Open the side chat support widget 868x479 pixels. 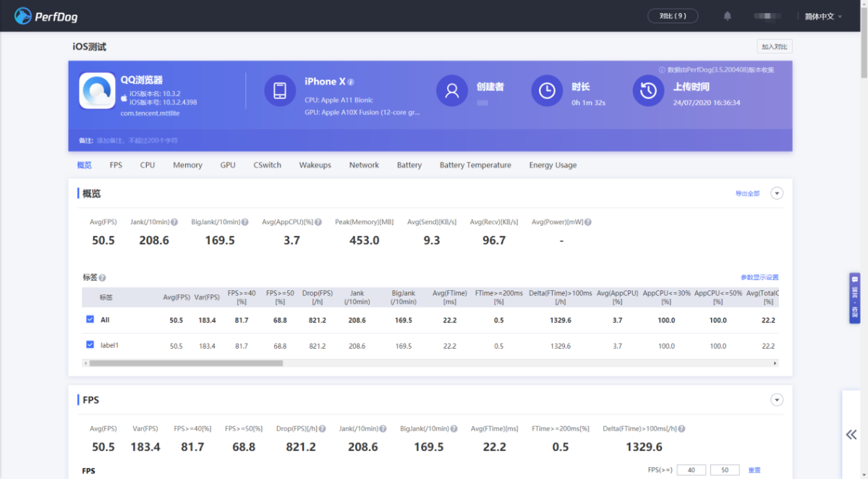pyautogui.click(x=855, y=298)
